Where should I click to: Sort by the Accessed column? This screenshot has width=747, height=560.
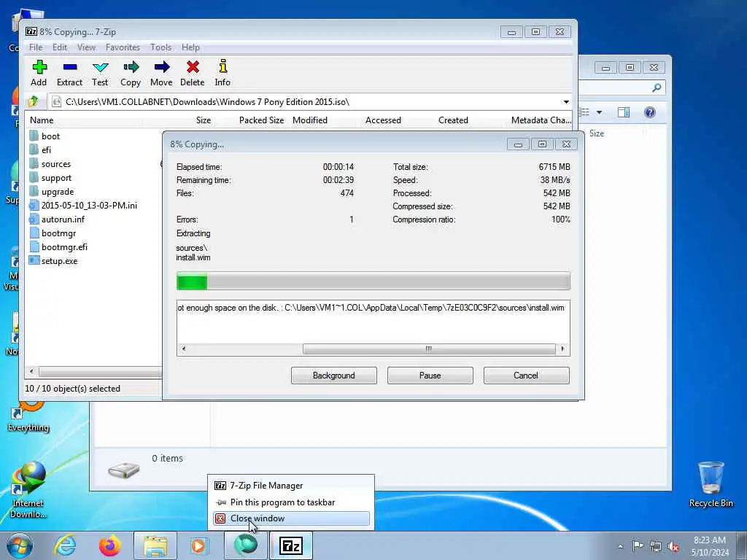384,120
